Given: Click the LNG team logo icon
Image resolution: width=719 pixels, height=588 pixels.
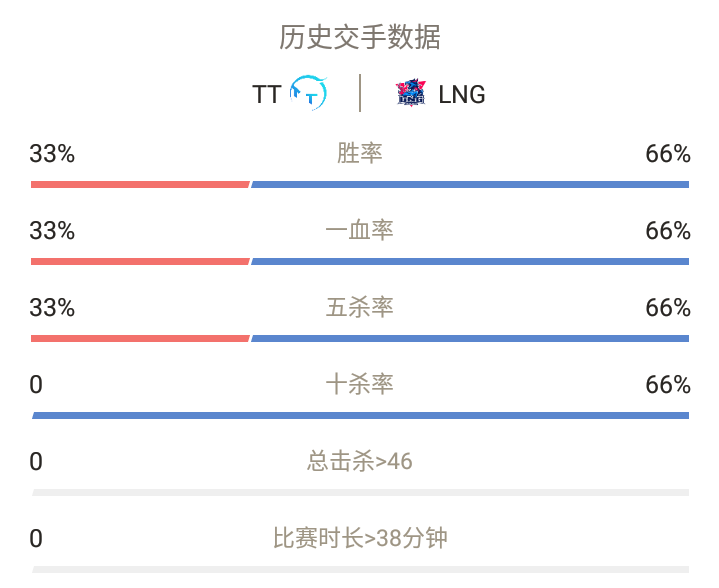Looking at the screenshot, I should click(411, 93).
